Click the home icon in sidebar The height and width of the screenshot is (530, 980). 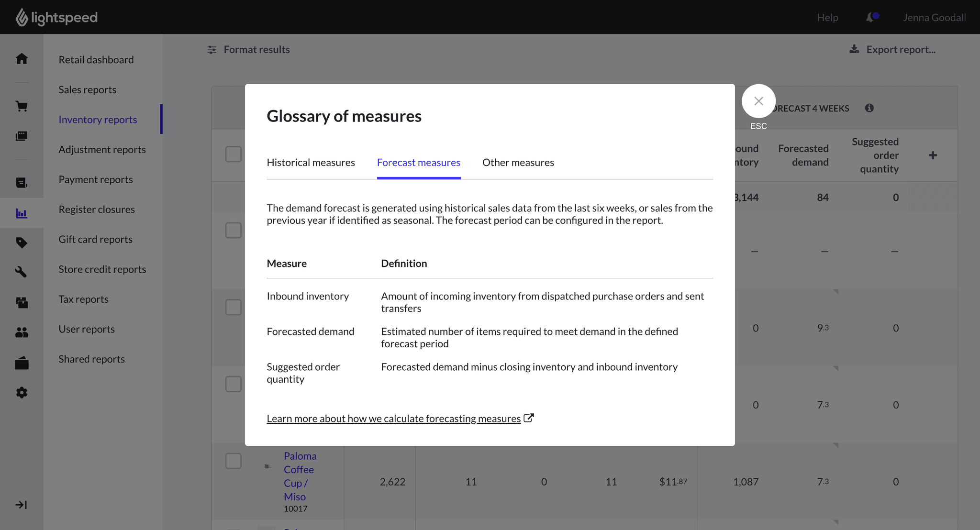click(x=22, y=59)
